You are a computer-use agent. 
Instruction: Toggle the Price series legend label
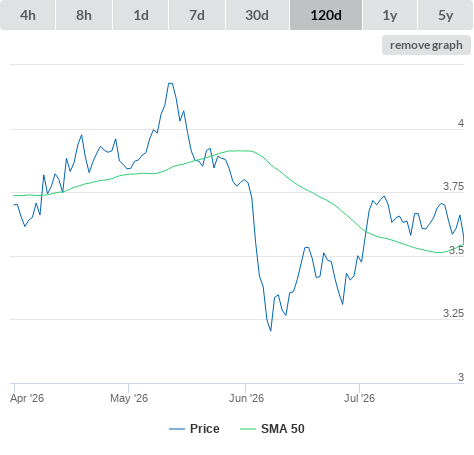205,429
